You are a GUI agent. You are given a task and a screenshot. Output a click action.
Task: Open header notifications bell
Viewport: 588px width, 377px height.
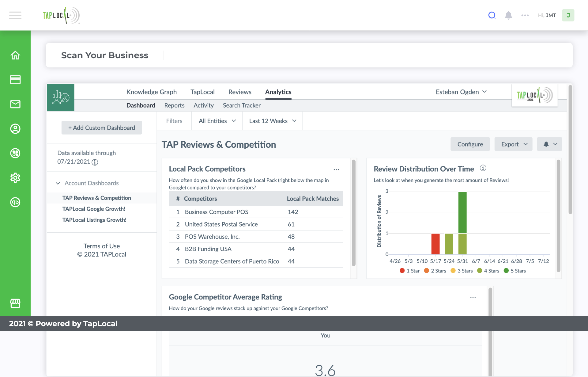(508, 15)
